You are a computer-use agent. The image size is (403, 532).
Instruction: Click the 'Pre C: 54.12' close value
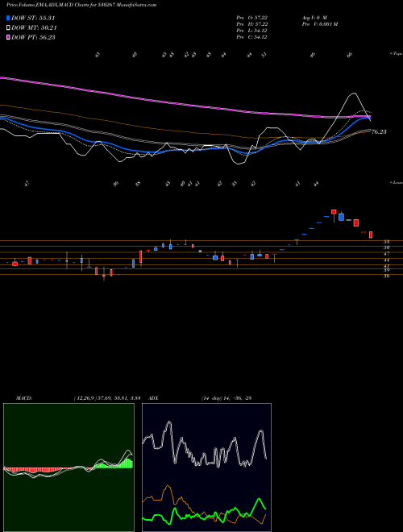251,37
